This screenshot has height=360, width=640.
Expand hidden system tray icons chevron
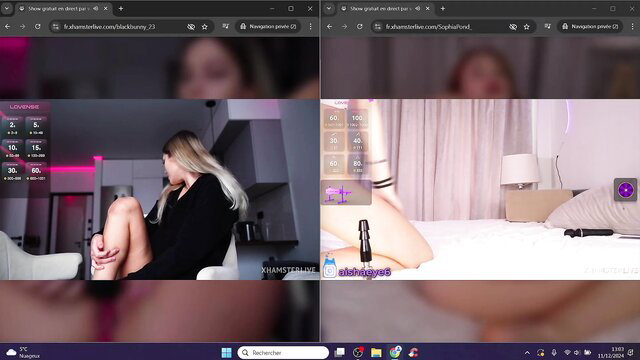pos(527,353)
